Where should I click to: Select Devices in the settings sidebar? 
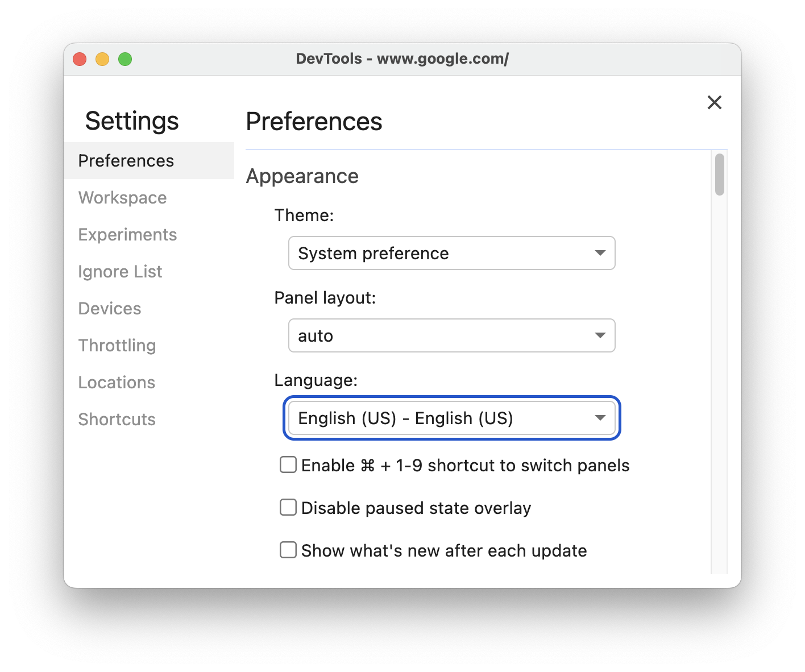tap(109, 308)
